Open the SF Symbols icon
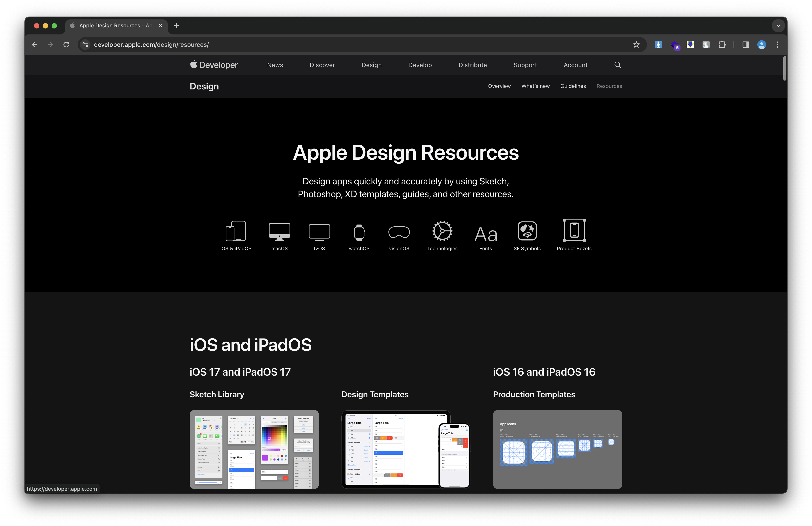The image size is (812, 526). click(x=527, y=231)
